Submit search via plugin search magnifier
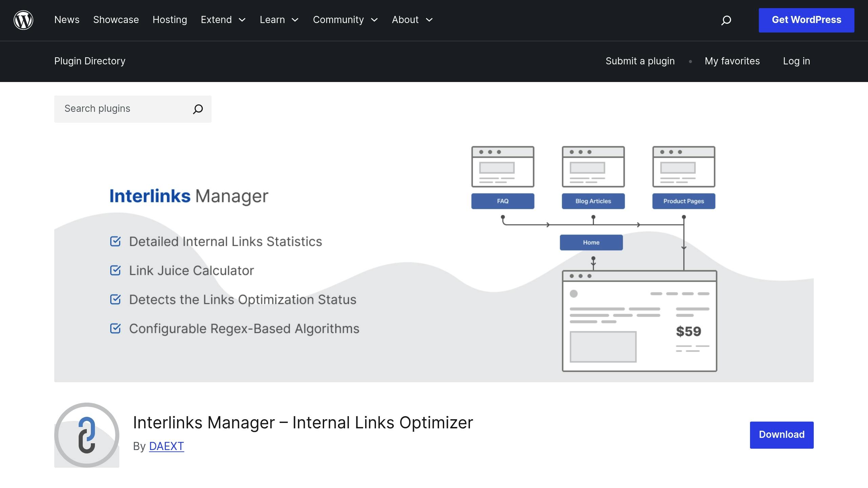868x488 pixels. 198,109
